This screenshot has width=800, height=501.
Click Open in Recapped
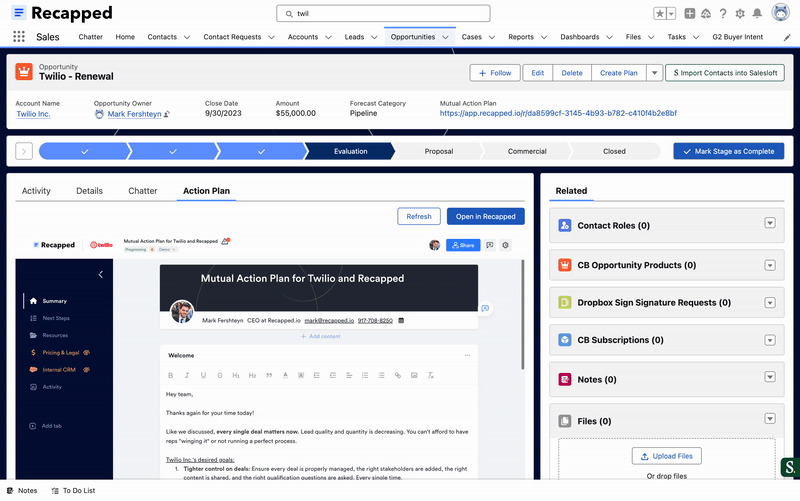tap(486, 216)
